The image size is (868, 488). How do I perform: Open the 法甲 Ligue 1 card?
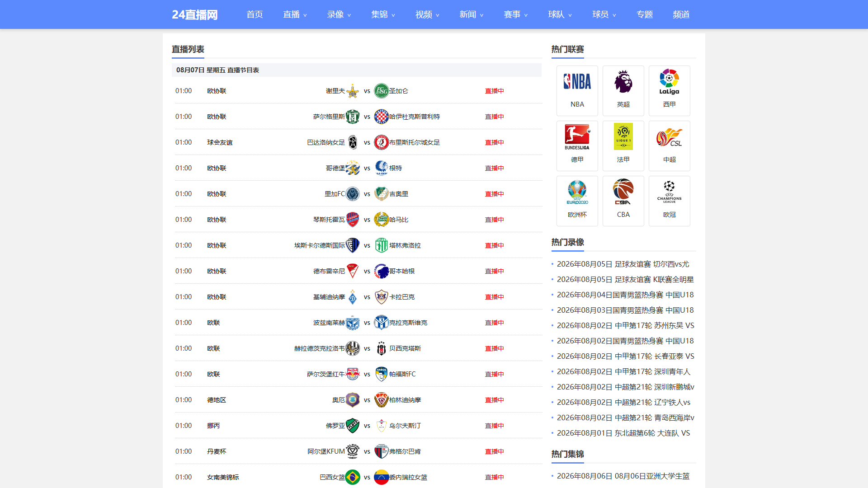(x=623, y=146)
